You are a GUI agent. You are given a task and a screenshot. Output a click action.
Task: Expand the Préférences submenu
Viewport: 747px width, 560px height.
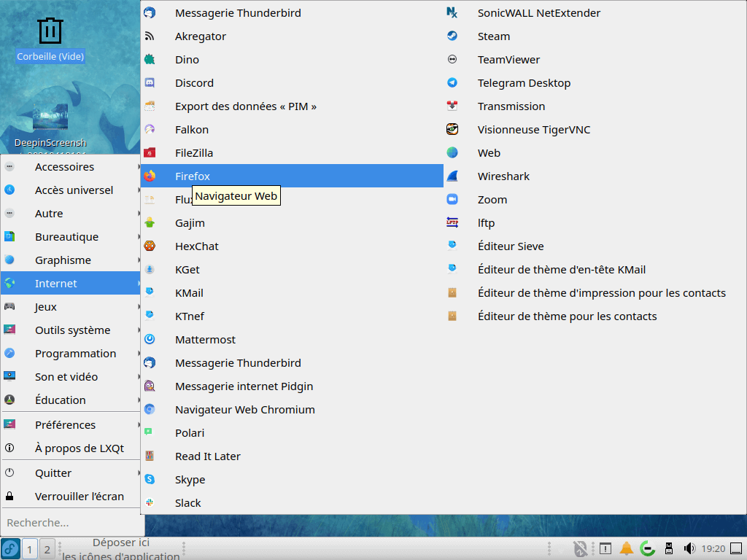click(71, 425)
